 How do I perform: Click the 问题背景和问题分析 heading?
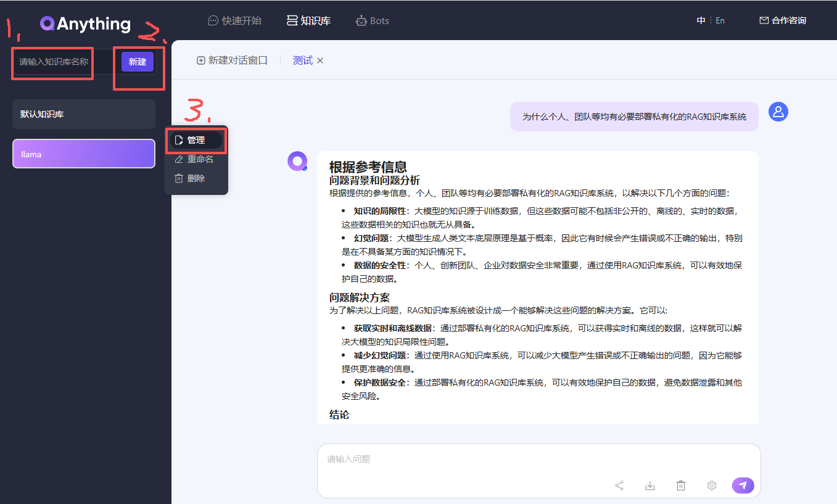[374, 180]
